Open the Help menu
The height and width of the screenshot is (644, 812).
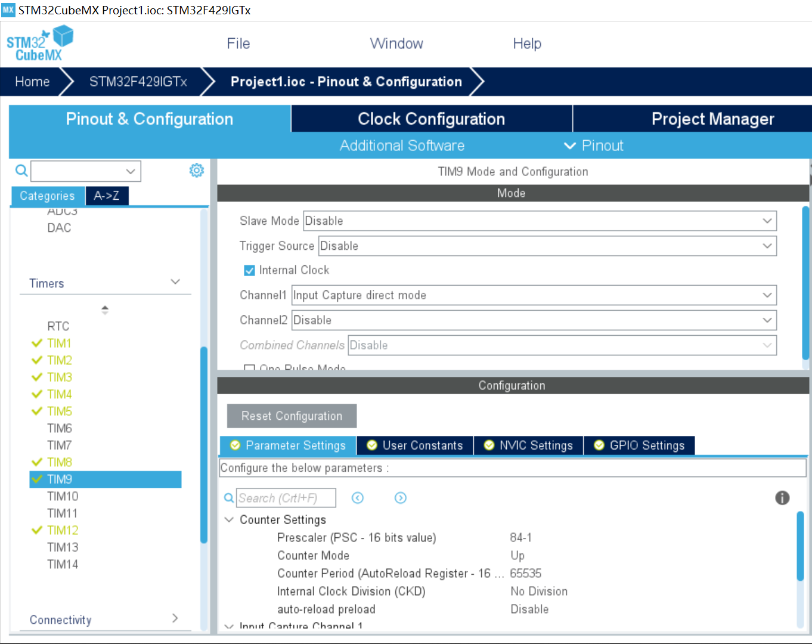(527, 44)
